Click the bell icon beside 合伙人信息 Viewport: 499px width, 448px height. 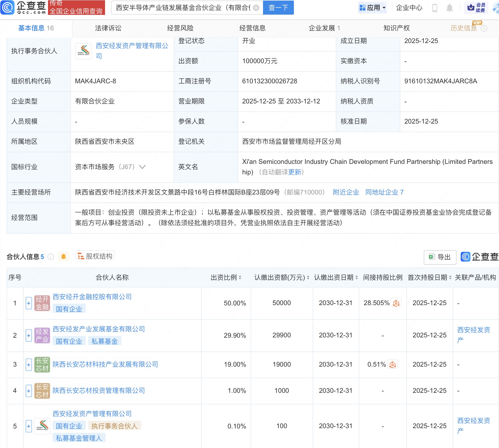(64, 256)
